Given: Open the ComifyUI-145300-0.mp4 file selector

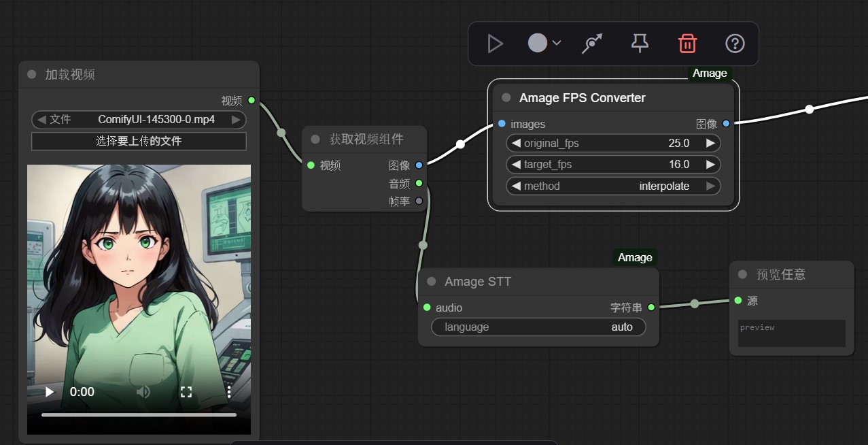Looking at the screenshot, I should (139, 120).
